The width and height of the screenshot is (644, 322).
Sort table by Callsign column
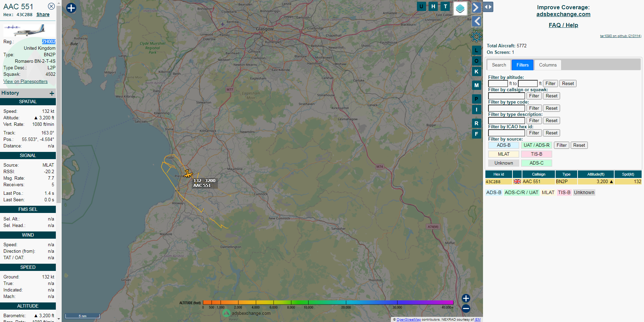(x=538, y=174)
